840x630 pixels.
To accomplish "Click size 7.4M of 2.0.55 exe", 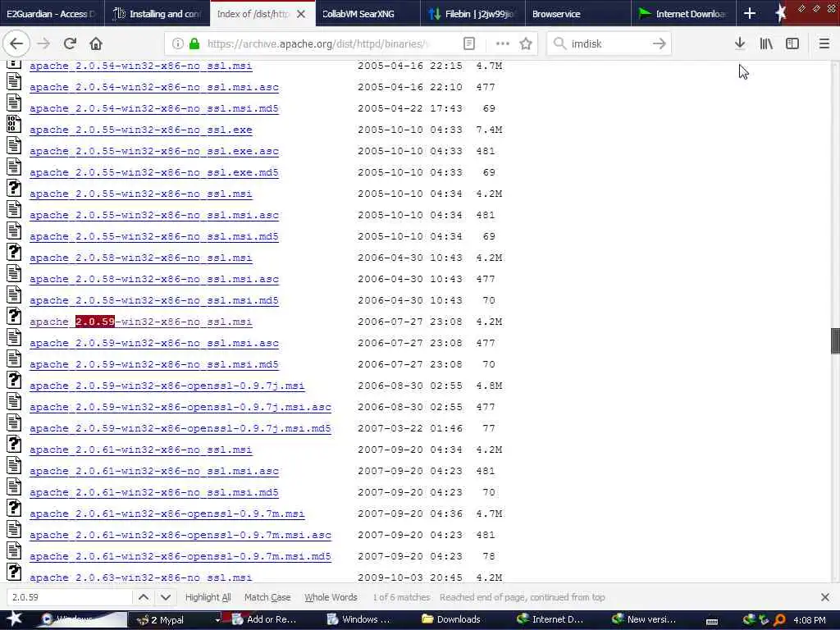I will click(489, 130).
